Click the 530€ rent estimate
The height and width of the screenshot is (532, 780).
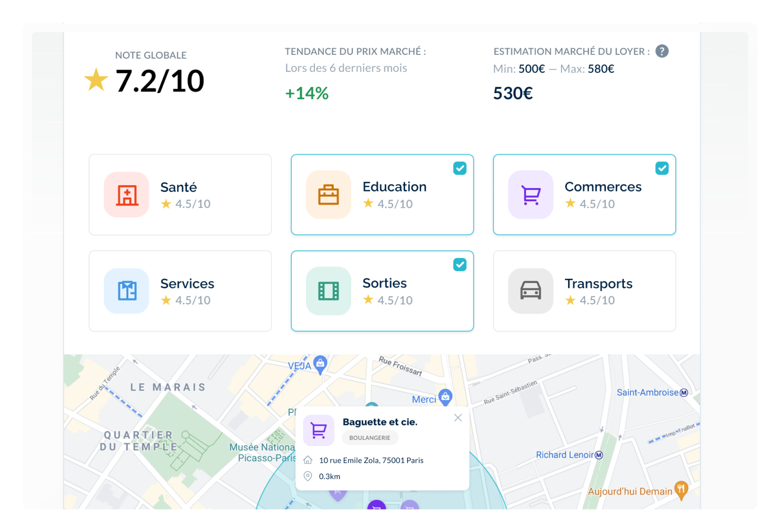tap(513, 93)
